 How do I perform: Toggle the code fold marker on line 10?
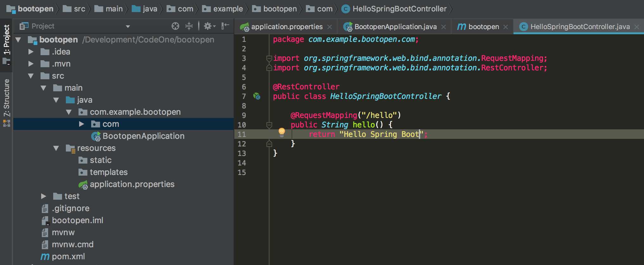(x=269, y=125)
